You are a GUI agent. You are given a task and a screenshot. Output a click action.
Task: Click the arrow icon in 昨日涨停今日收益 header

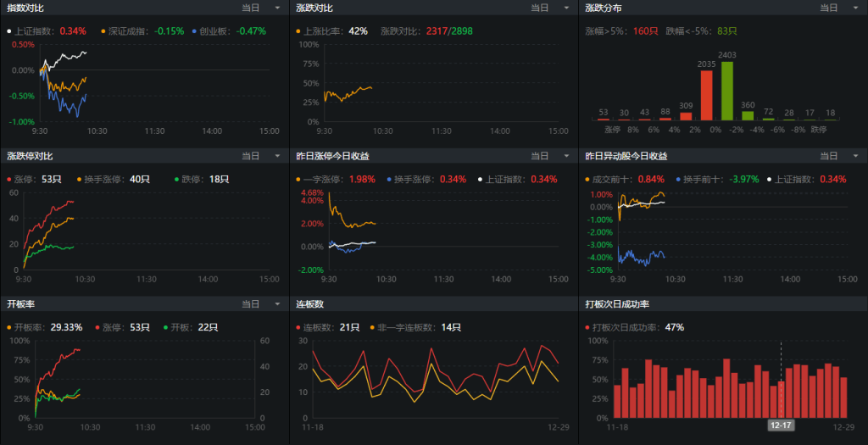tap(565, 156)
